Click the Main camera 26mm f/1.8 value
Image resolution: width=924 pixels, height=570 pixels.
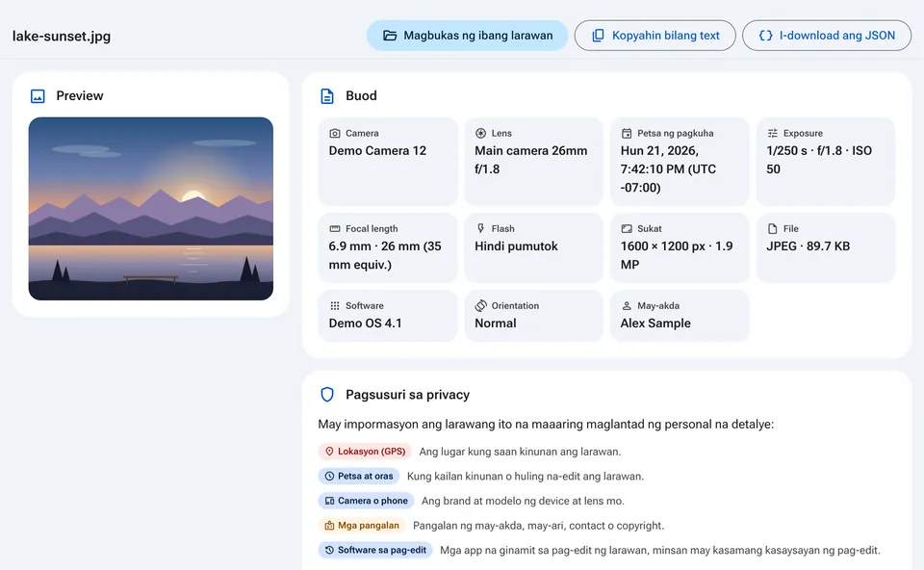pyautogui.click(x=531, y=160)
